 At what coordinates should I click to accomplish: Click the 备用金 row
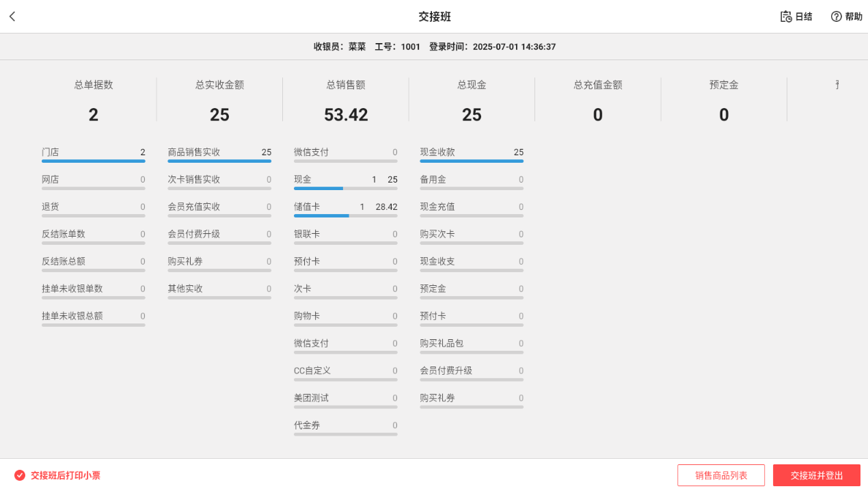[472, 181]
